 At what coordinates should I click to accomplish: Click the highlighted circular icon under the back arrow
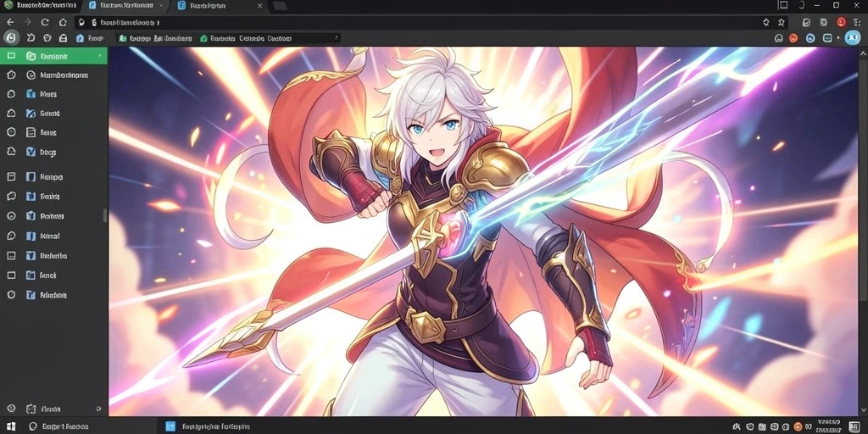pyautogui.click(x=11, y=37)
